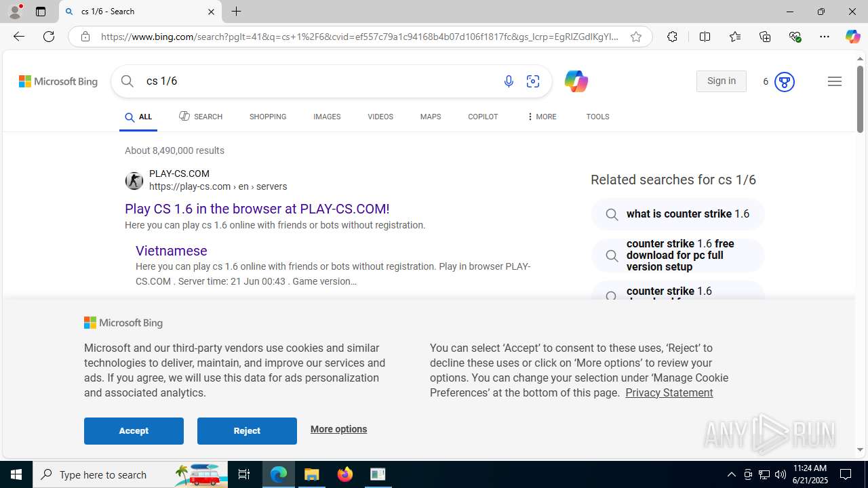Open Settings and more ellipsis
Image resolution: width=868 pixels, height=488 pixels.
tap(825, 37)
